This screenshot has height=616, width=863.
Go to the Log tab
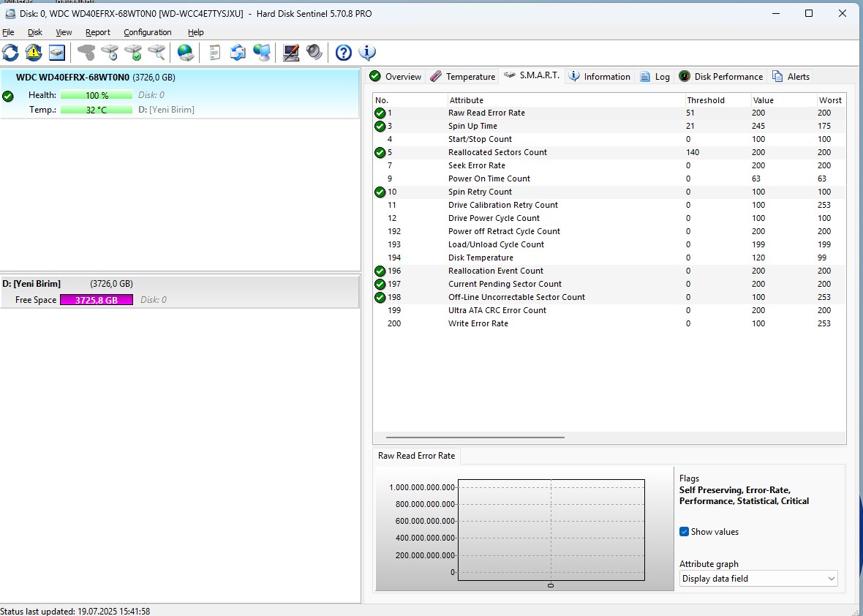pyautogui.click(x=655, y=77)
